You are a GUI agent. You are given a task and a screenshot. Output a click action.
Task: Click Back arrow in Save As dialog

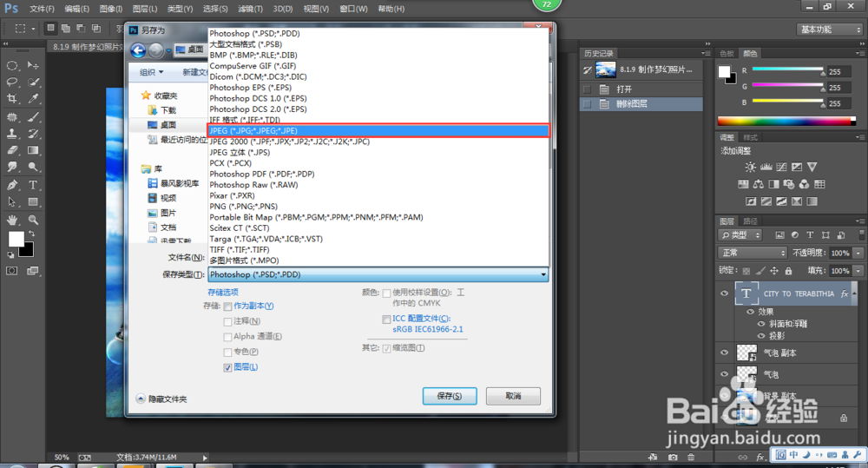click(138, 50)
